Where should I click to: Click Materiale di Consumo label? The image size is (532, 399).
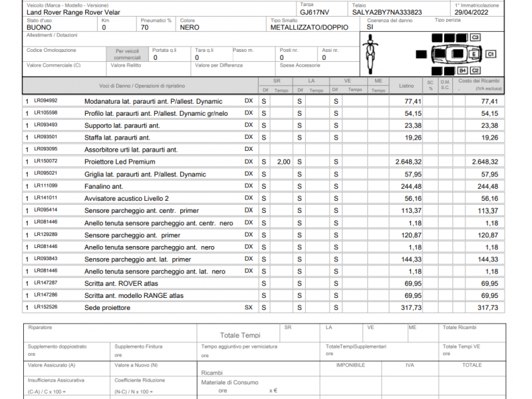[x=229, y=382]
